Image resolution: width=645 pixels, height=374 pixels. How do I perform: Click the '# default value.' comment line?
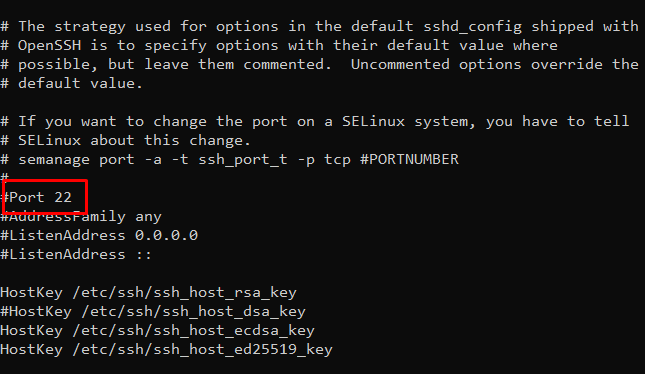pyautogui.click(x=72, y=84)
